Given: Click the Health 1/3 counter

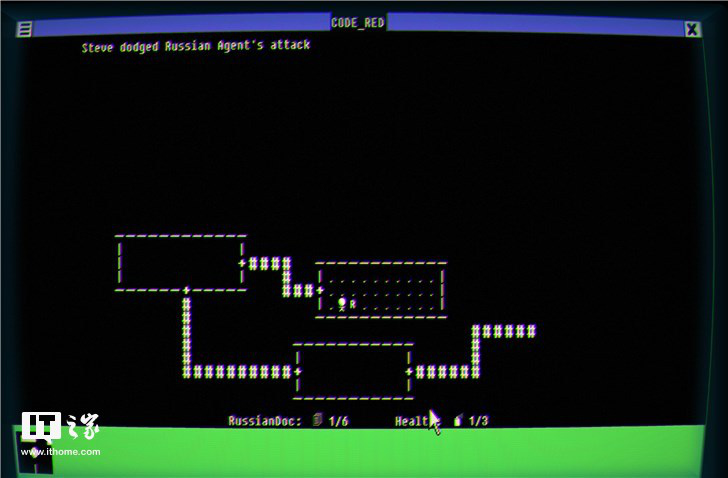Looking at the screenshot, I should coord(478,421).
